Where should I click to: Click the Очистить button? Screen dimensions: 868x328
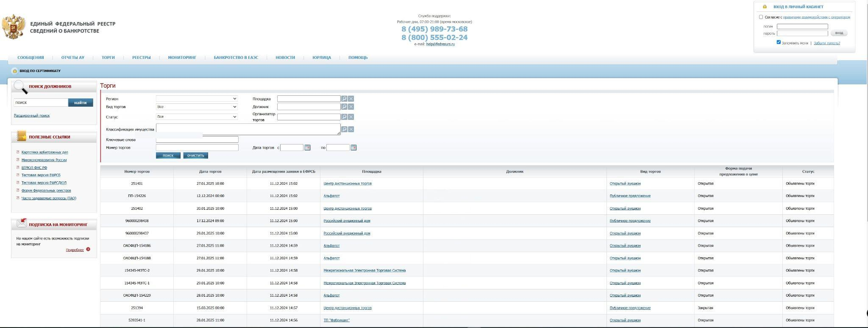195,156
